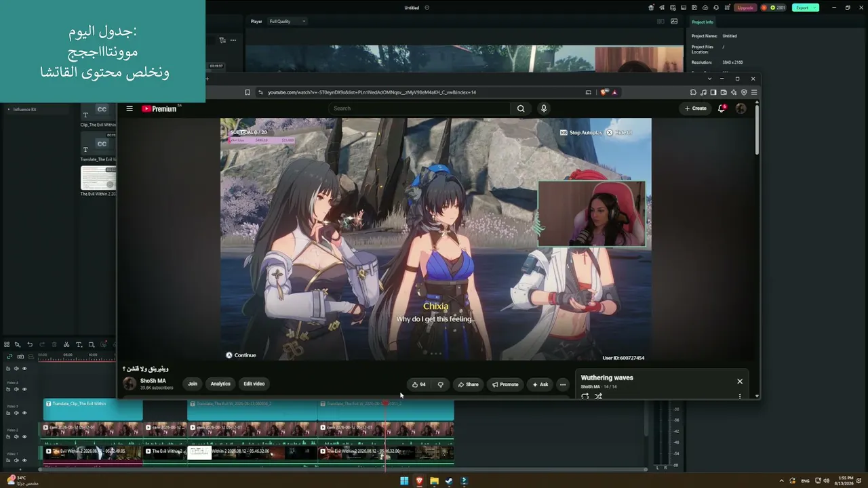Click the filter icon in media panel

pos(222,40)
